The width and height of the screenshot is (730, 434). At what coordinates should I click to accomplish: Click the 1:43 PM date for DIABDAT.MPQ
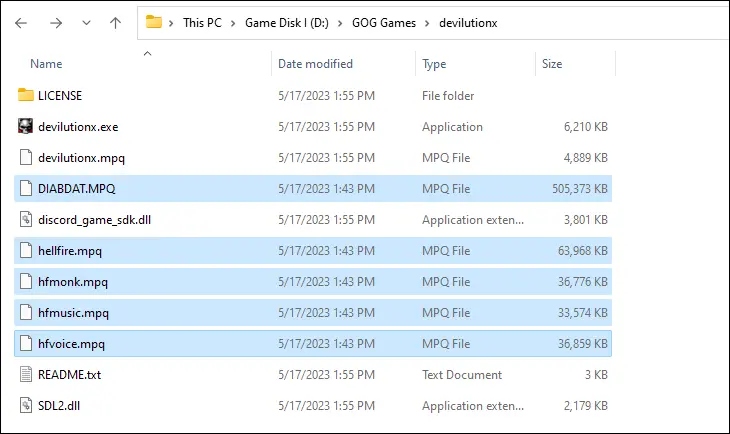coord(326,189)
